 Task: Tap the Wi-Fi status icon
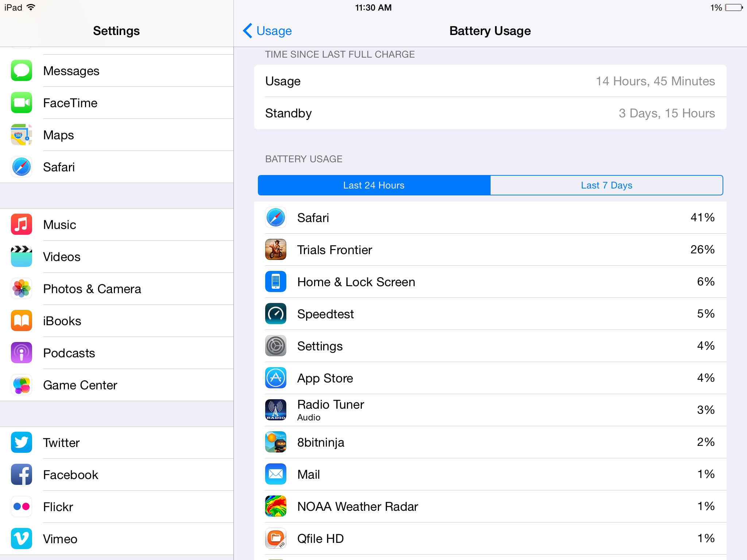[x=31, y=7]
